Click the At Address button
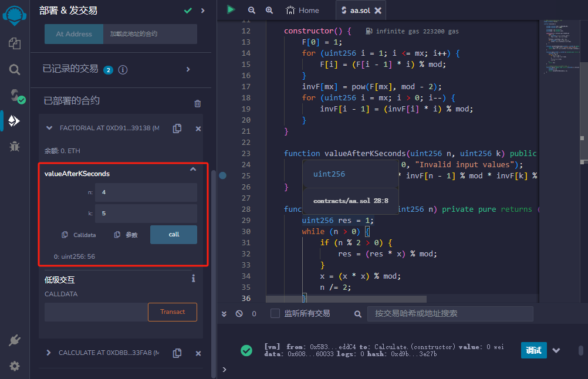This screenshot has height=379, width=588. tap(74, 34)
